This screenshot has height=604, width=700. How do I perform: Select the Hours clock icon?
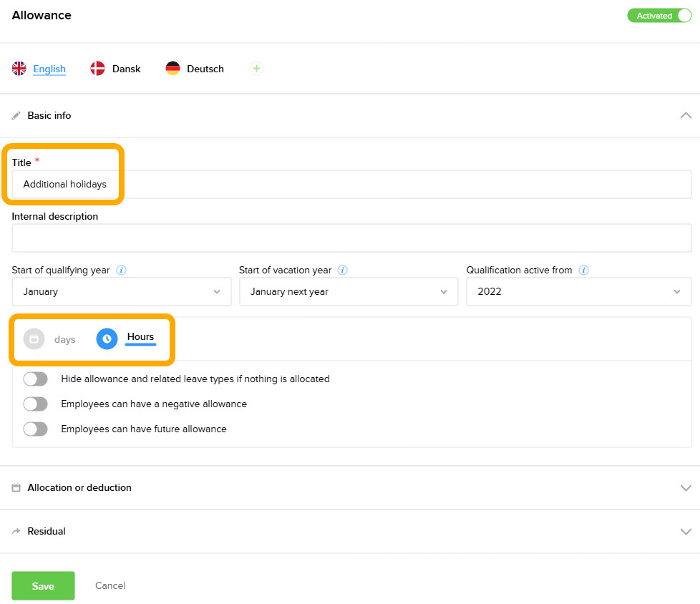(x=107, y=339)
